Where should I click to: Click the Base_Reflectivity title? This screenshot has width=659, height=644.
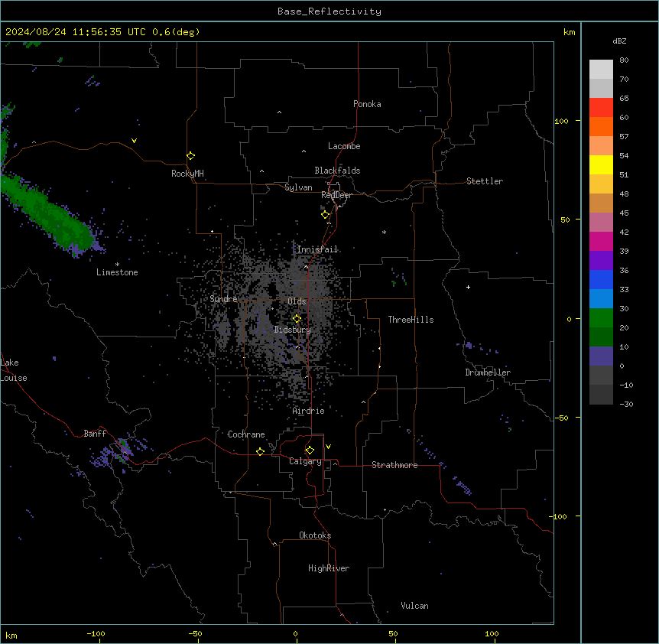click(329, 11)
